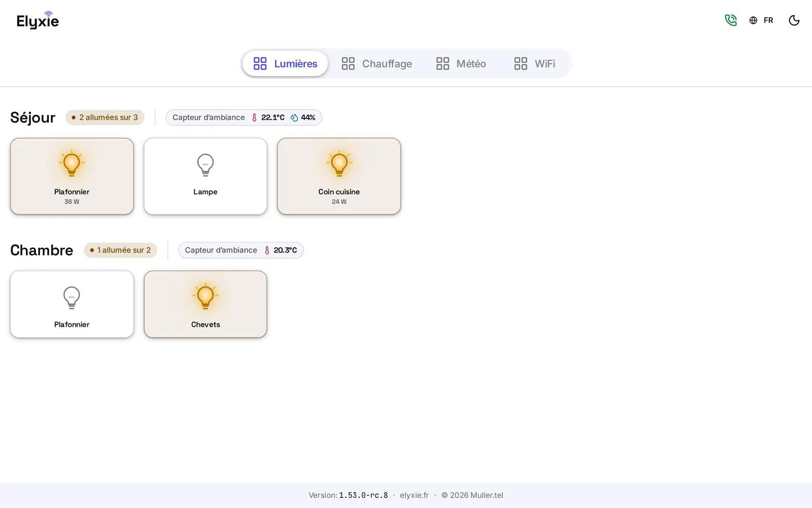The width and height of the screenshot is (812, 508).
Task: Click version number 1.53.0-rc.8
Action: [x=363, y=495]
